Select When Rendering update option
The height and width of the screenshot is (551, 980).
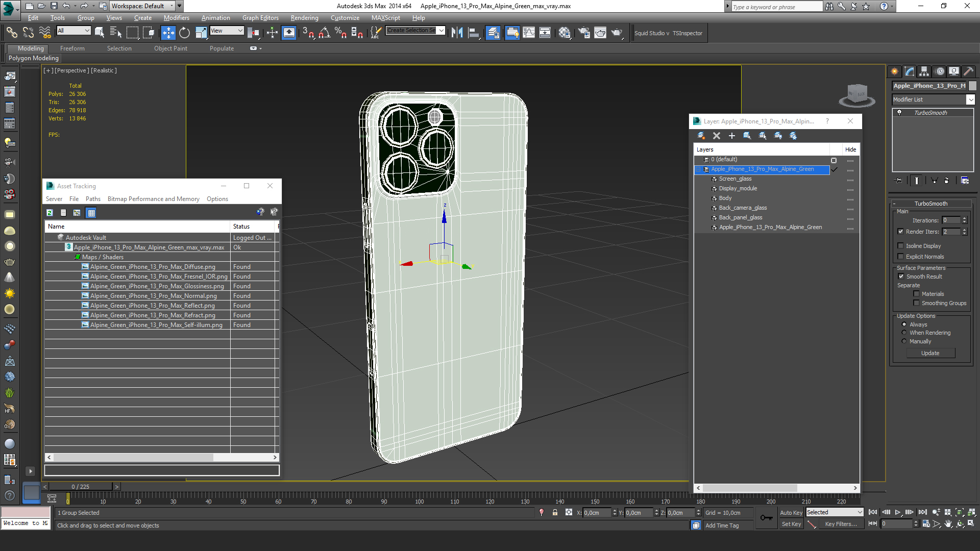(x=904, y=333)
